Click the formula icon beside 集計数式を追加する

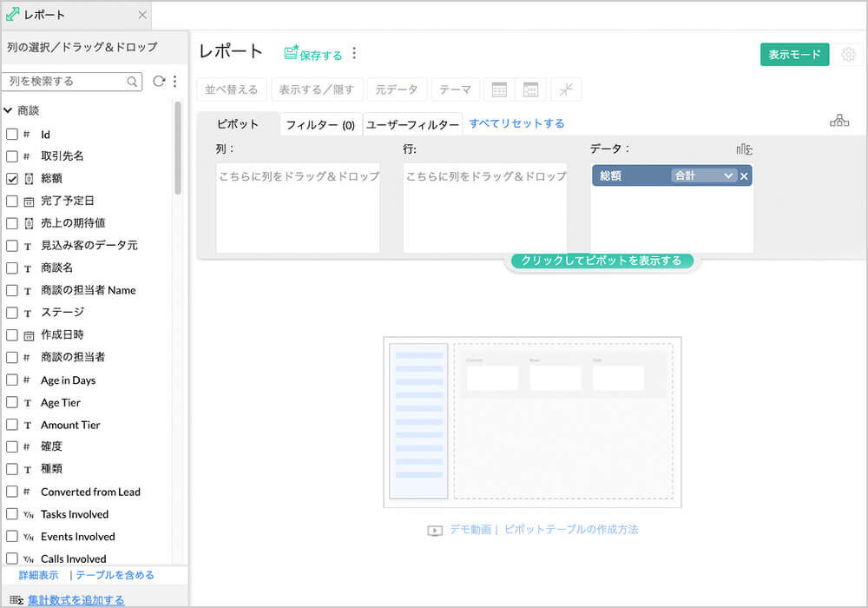16,599
